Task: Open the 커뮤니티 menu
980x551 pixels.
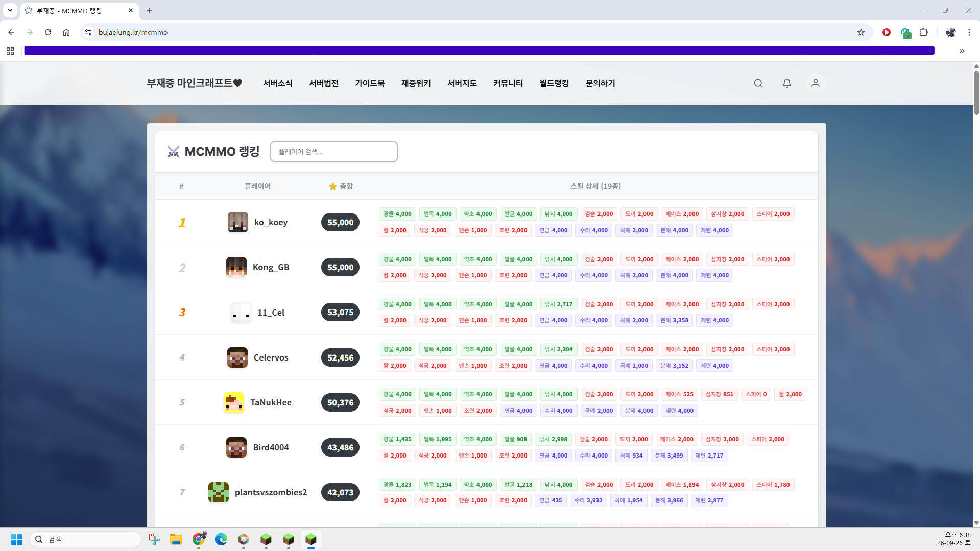Action: [508, 83]
